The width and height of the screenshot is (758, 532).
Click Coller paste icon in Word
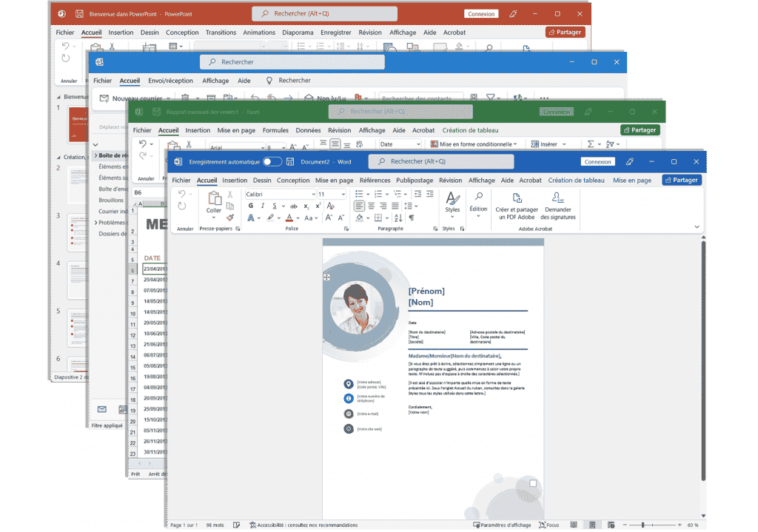214,198
